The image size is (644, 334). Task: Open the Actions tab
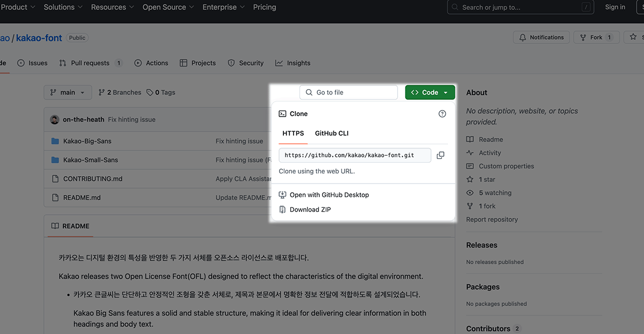tap(151, 63)
